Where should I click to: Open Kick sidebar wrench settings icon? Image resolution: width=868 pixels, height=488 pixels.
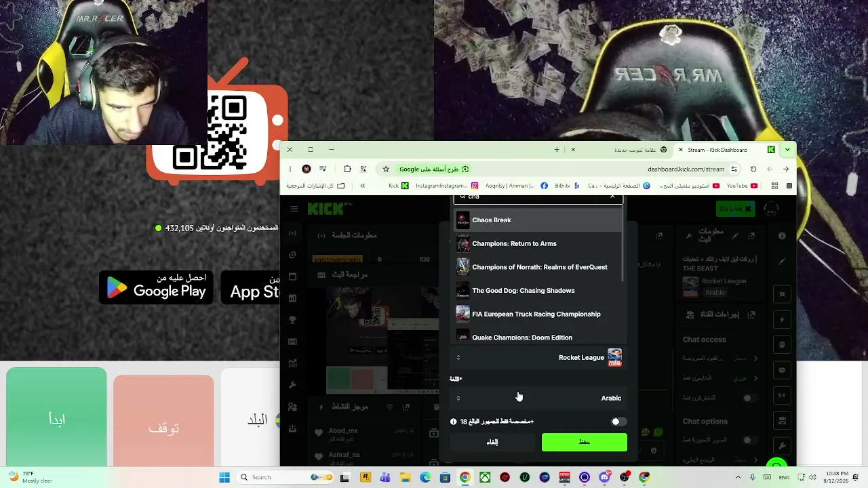coord(292,385)
